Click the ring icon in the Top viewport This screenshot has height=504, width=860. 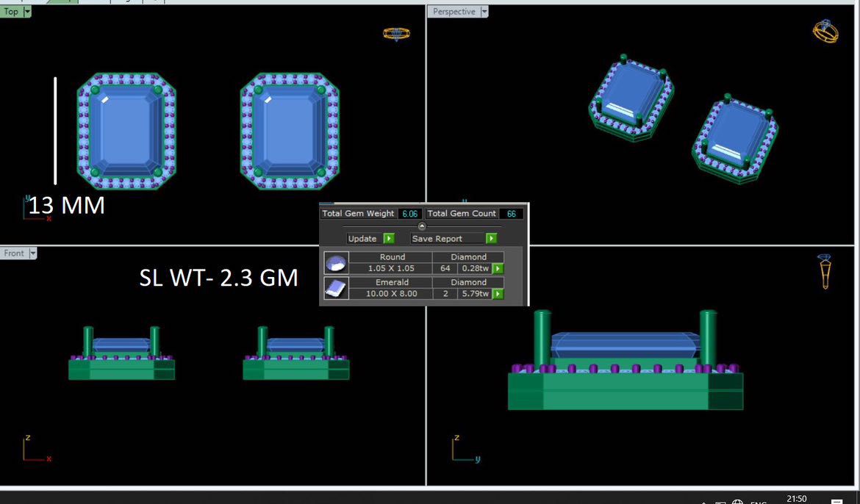pyautogui.click(x=396, y=34)
